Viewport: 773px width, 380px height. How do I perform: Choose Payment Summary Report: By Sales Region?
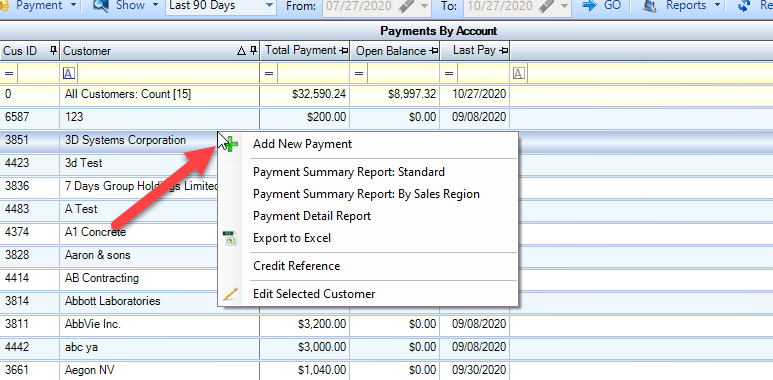click(368, 194)
